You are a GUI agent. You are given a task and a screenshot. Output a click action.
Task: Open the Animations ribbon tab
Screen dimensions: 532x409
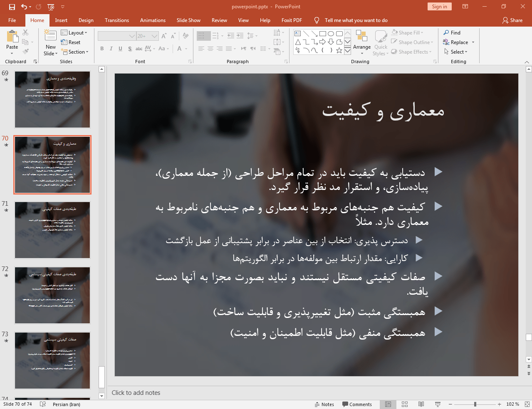153,20
